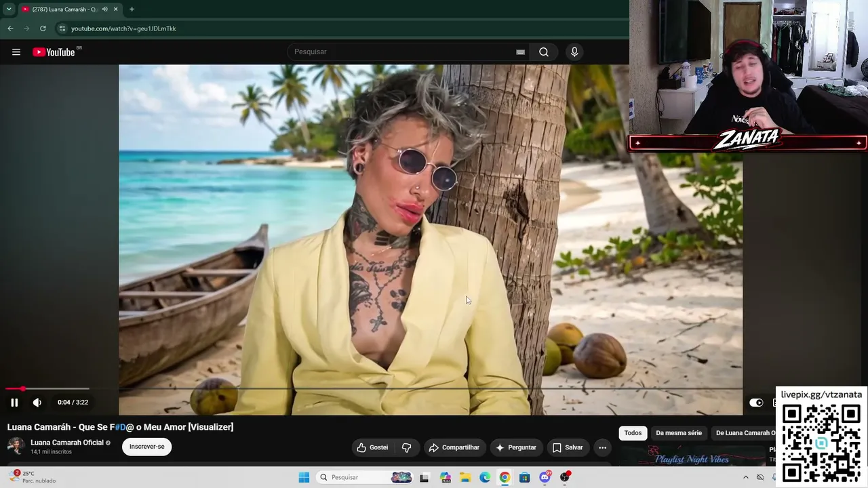Click the video title text
Screen dimensions: 868x488
coord(120,427)
